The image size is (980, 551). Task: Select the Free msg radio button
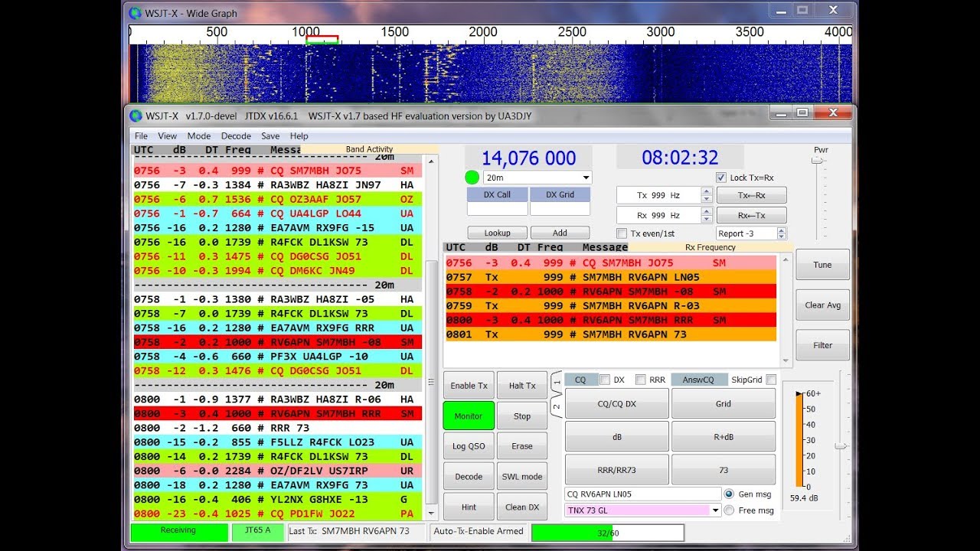[x=729, y=510]
